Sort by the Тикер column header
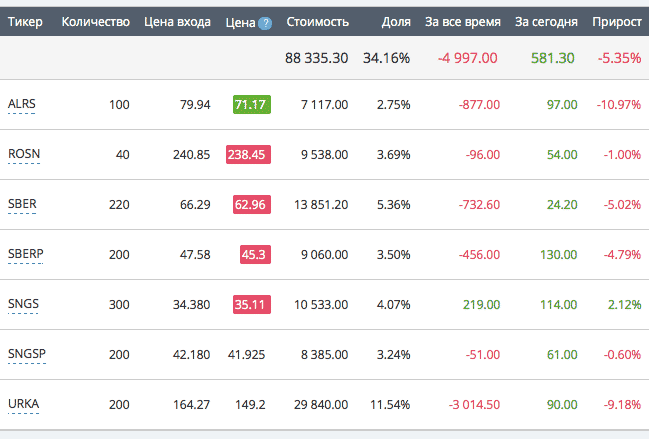Screen dimensions: 649x439 click(x=25, y=22)
